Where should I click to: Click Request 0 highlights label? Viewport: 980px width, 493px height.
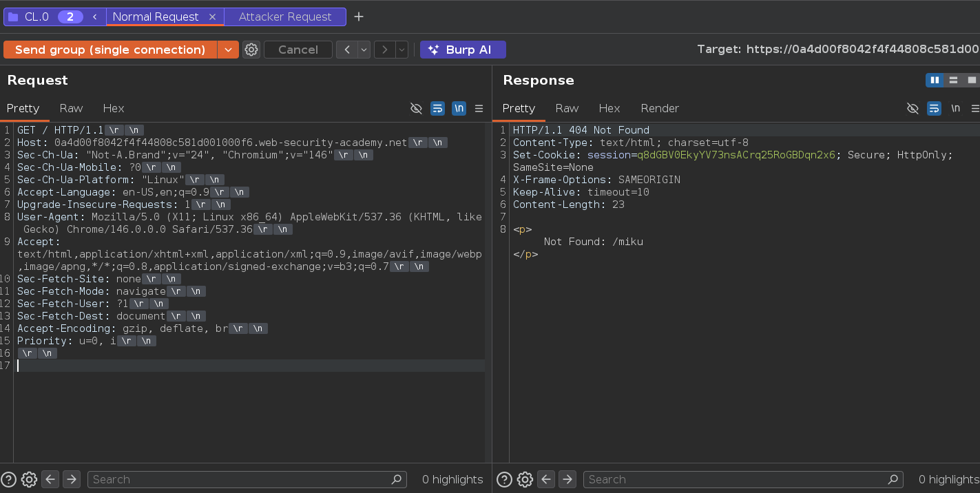point(452,479)
